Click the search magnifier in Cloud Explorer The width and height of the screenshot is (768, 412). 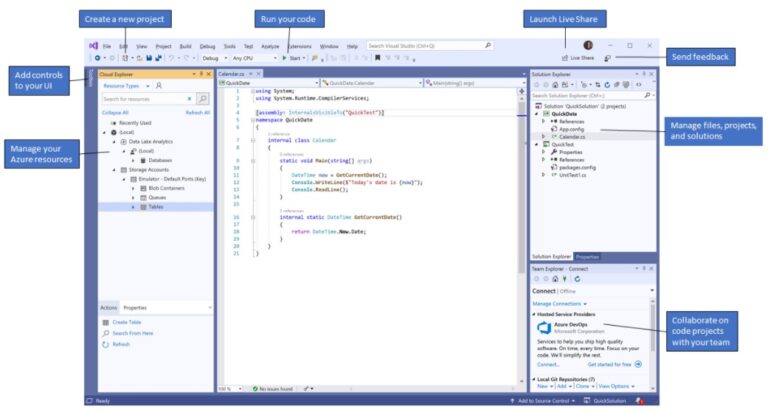coord(203,99)
